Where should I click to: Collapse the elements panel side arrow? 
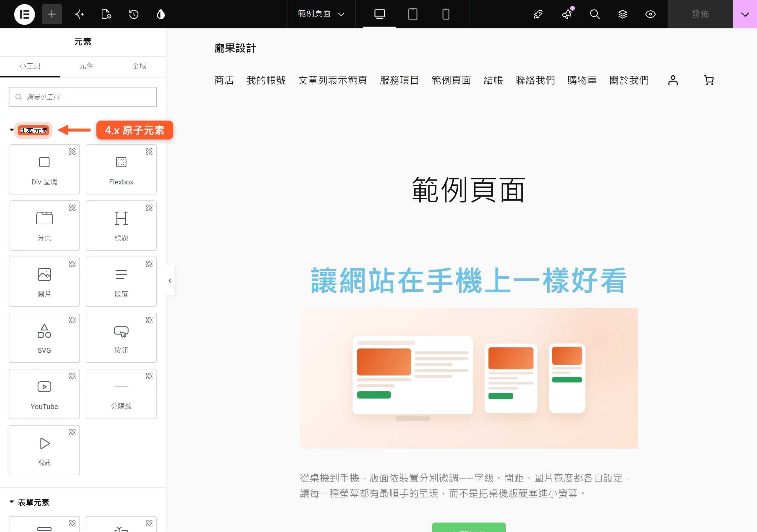click(170, 280)
